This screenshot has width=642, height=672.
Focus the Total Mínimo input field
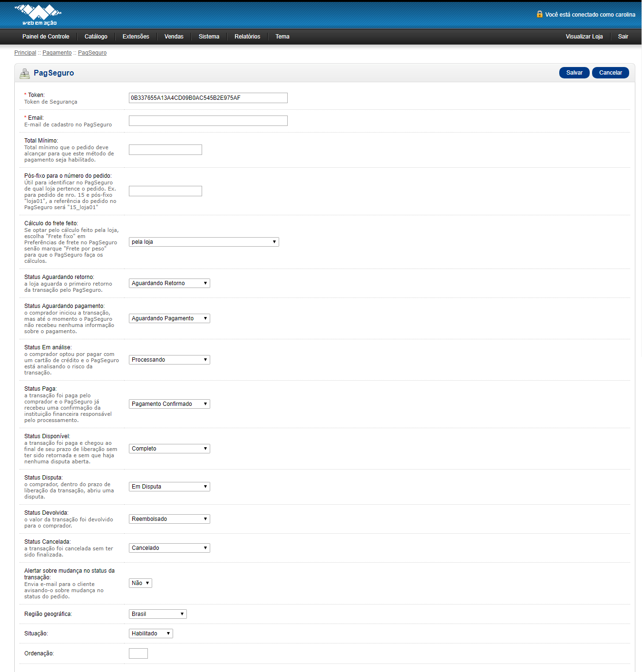(165, 150)
